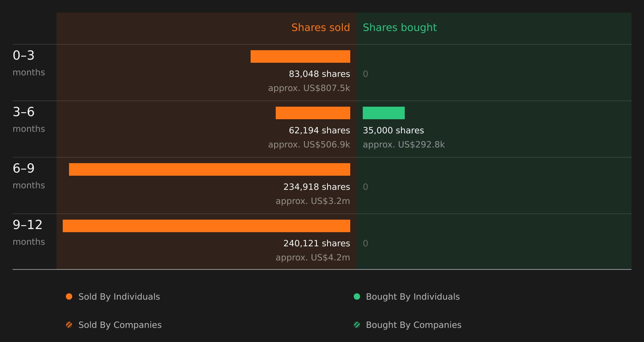
Task: Click the 3–6 months green bought bar
Action: coord(384,113)
